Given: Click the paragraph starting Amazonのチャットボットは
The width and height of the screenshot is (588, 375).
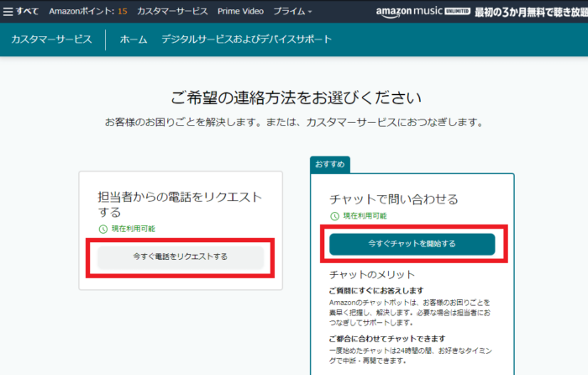Looking at the screenshot, I should (x=410, y=313).
